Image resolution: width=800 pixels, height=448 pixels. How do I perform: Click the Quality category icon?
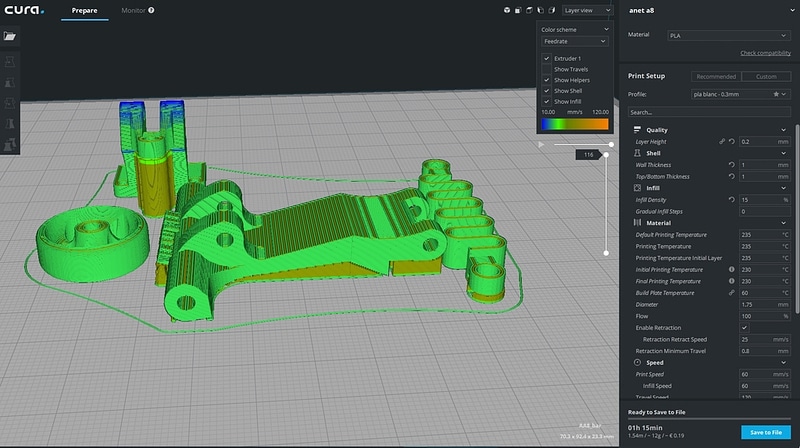[x=637, y=130]
